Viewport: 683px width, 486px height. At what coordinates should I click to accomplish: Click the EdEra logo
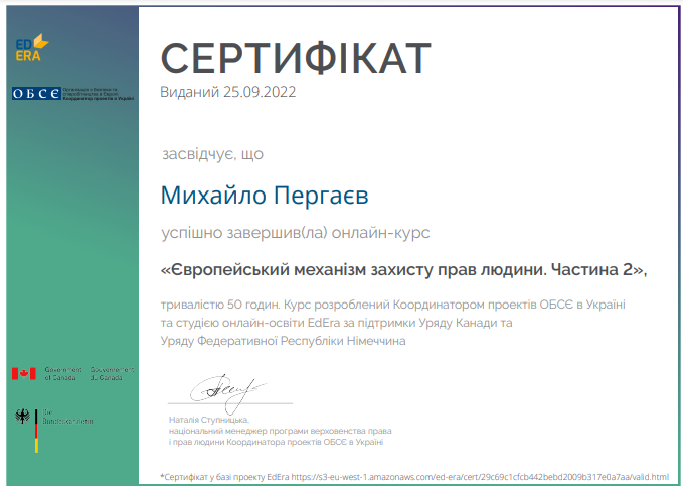tap(32, 47)
